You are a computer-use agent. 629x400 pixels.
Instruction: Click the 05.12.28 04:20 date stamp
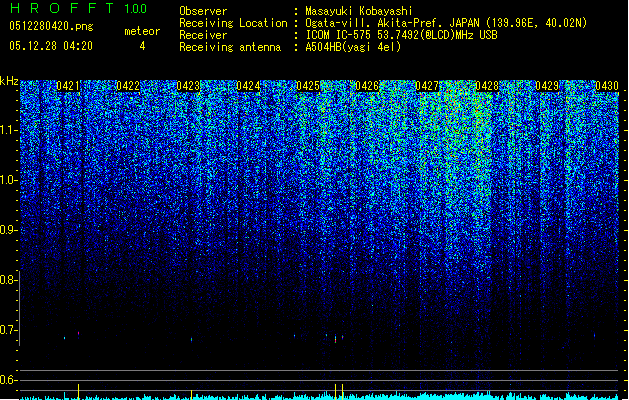tap(51, 46)
